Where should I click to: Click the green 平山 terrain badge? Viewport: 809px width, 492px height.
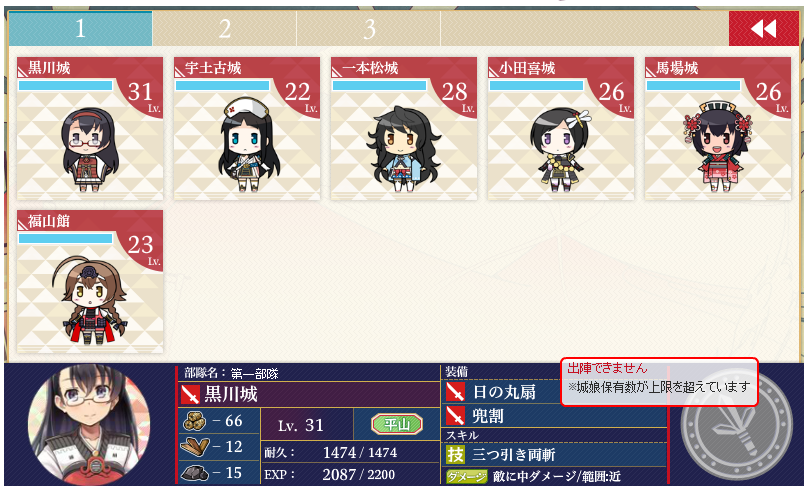[397, 424]
